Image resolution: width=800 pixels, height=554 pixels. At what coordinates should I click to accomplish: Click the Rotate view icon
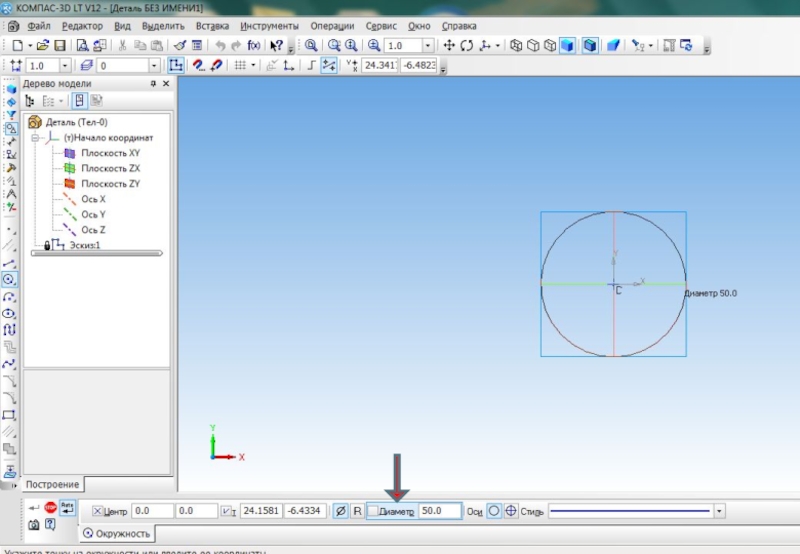466,45
